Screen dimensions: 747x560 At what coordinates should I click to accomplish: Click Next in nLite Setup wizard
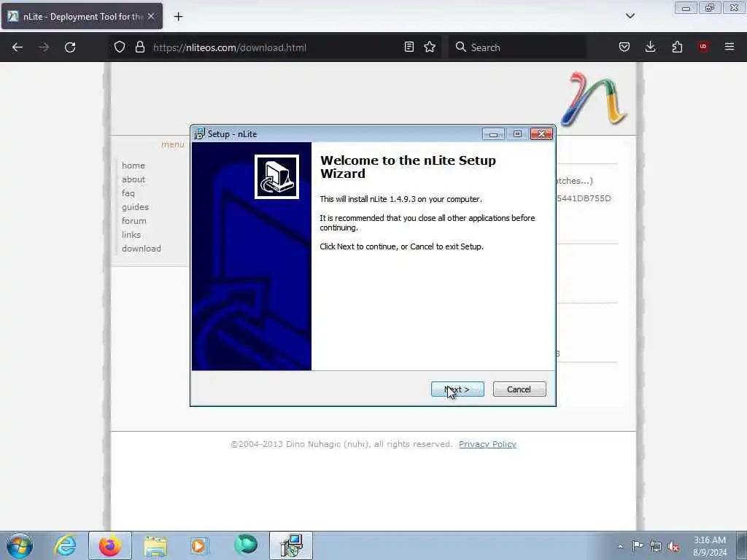click(457, 389)
